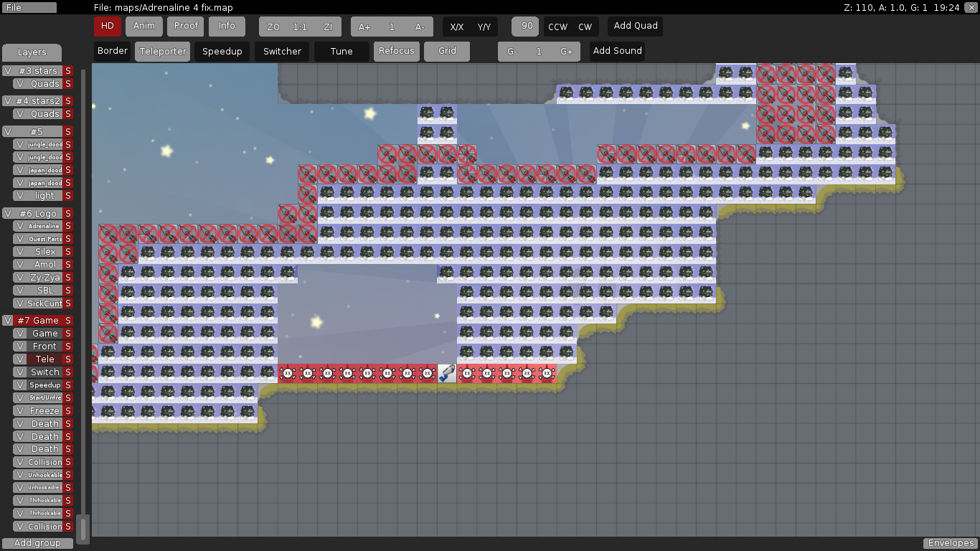Reset zoom with the 1:1 button

pos(300,27)
